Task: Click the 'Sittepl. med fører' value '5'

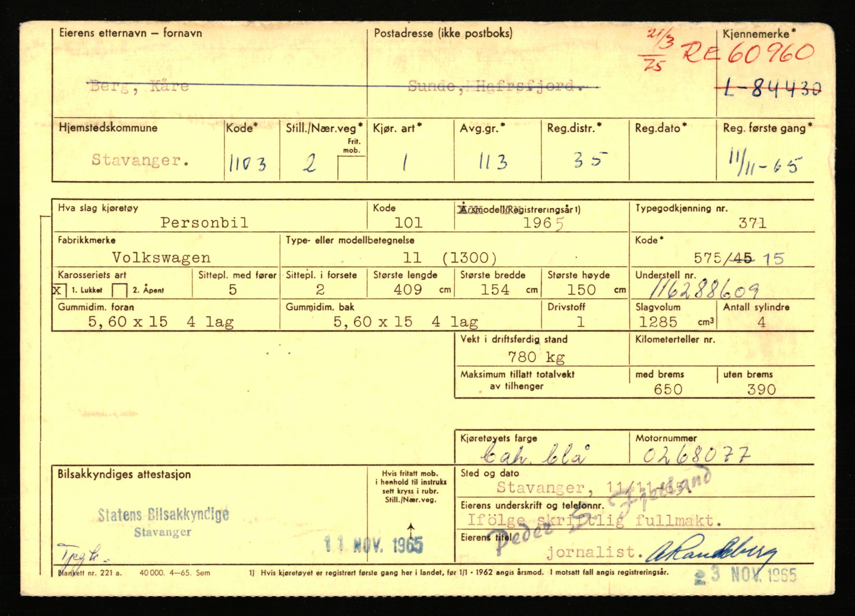Action: click(x=233, y=290)
